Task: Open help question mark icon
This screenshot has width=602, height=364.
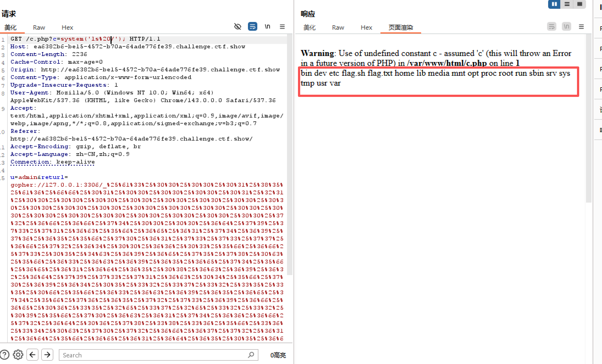Action: click(x=5, y=355)
